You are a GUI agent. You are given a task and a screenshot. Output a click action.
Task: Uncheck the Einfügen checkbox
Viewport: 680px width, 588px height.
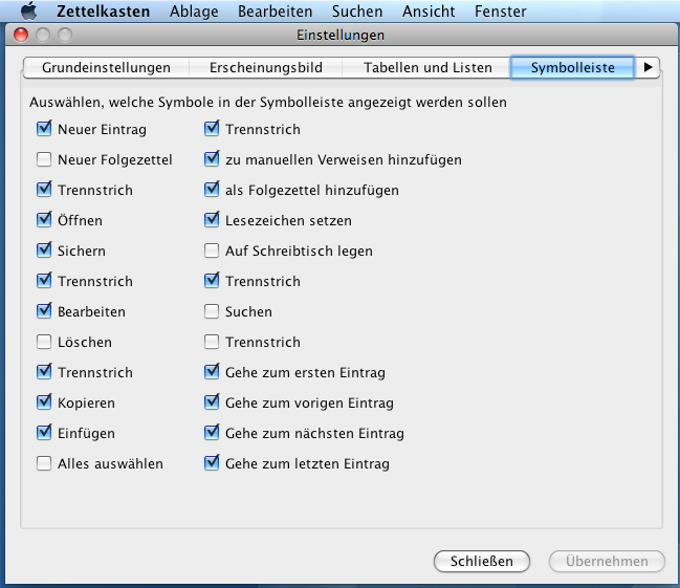tap(44, 432)
